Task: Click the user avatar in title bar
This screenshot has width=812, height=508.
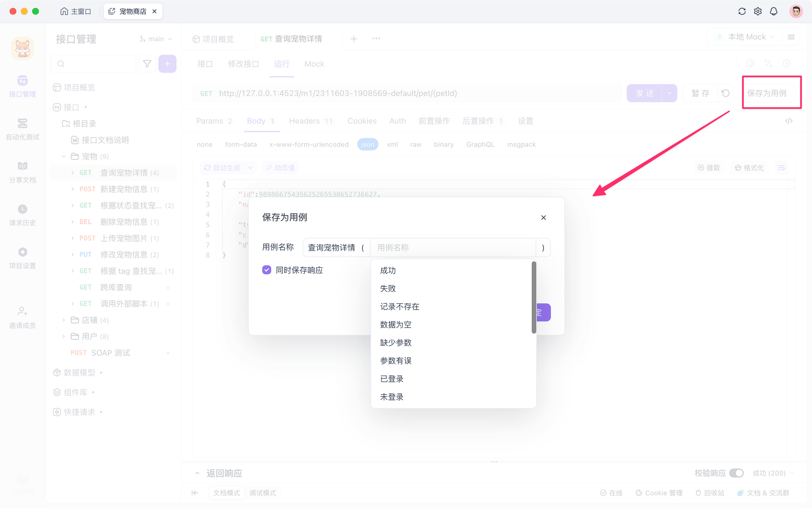Action: [x=796, y=11]
